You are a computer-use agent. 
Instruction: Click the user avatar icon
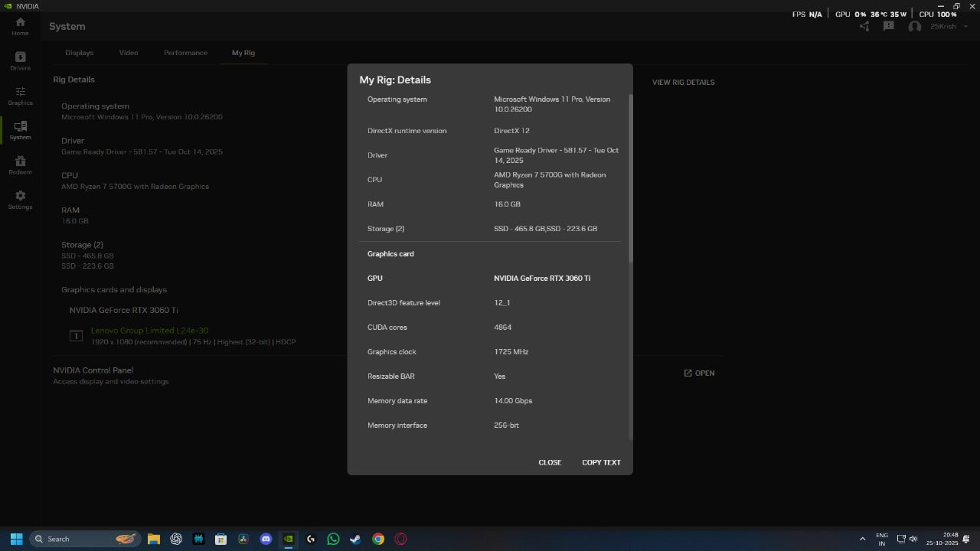(x=914, y=26)
